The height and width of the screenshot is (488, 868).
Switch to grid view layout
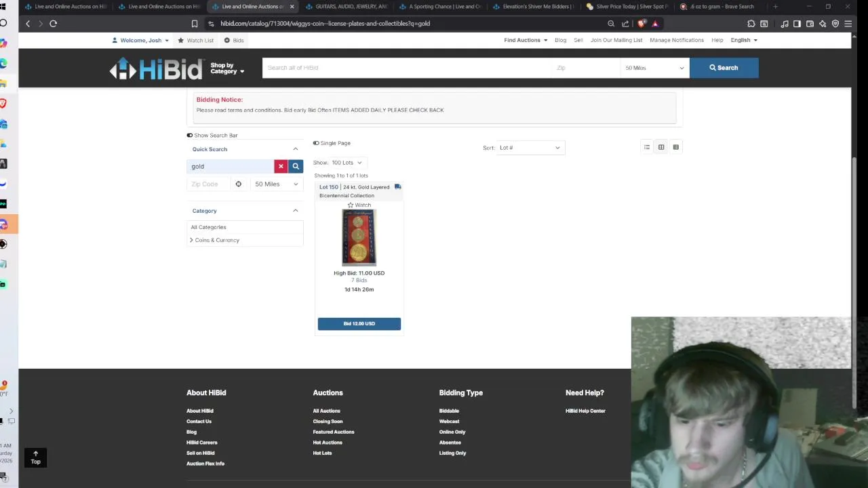661,147
